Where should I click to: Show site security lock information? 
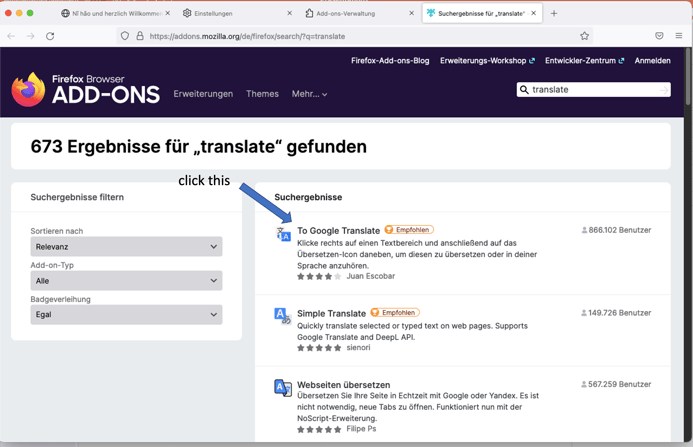(140, 36)
